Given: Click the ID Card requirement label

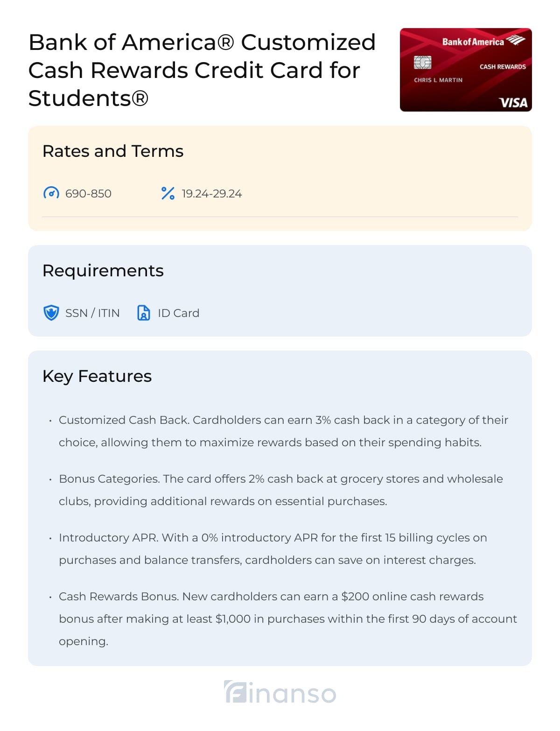Looking at the screenshot, I should point(178,313).
